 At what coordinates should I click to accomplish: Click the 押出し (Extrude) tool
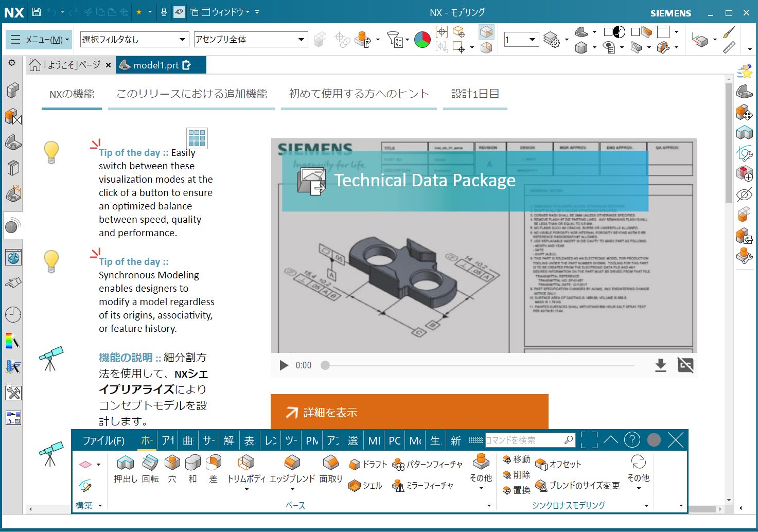125,469
